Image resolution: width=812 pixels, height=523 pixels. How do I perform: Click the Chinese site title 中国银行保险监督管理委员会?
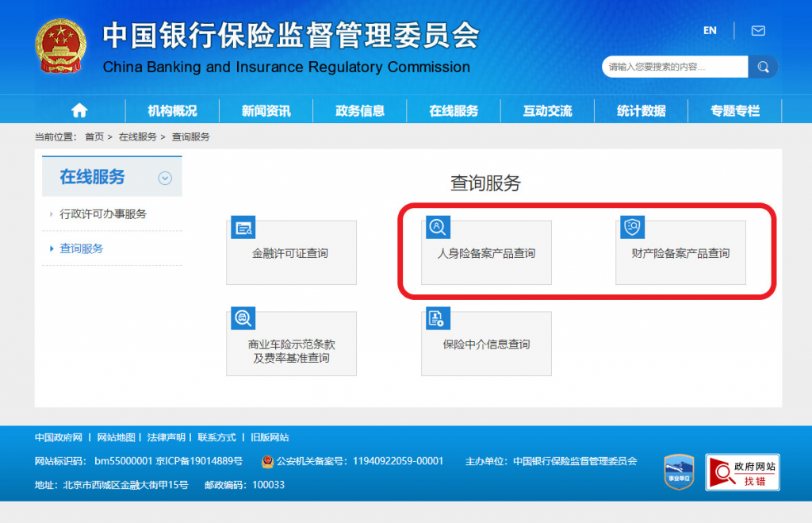[x=291, y=35]
